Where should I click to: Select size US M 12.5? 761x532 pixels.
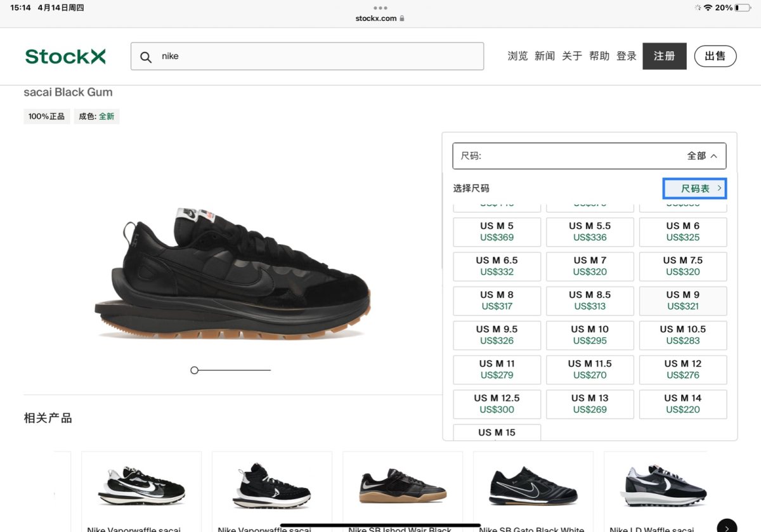pos(497,404)
